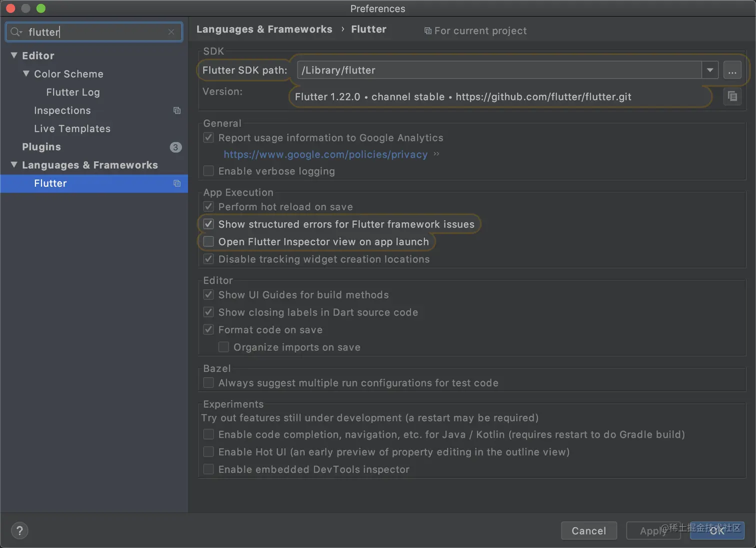Enable verbose logging checkbox
The image size is (756, 548).
click(x=209, y=171)
